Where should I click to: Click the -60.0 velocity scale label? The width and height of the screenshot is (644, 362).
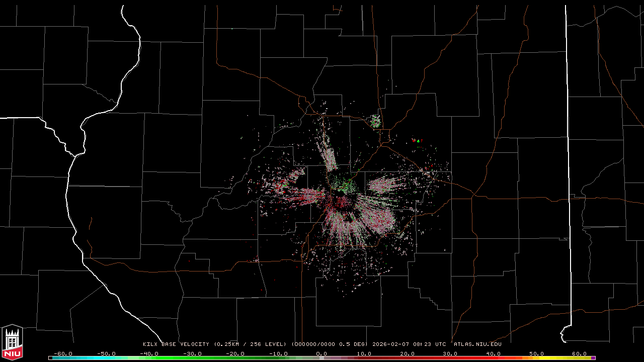coord(62,353)
